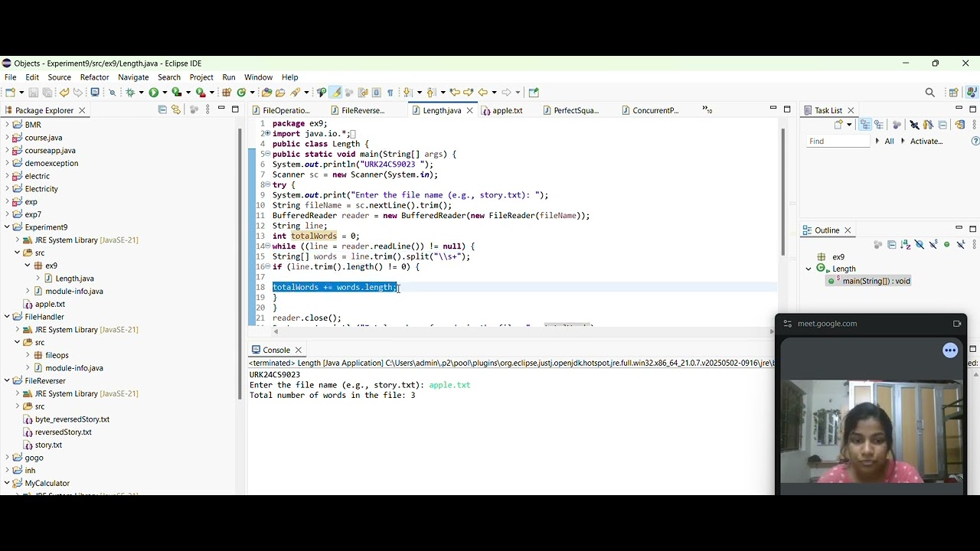Close the Console view tab

(x=299, y=350)
